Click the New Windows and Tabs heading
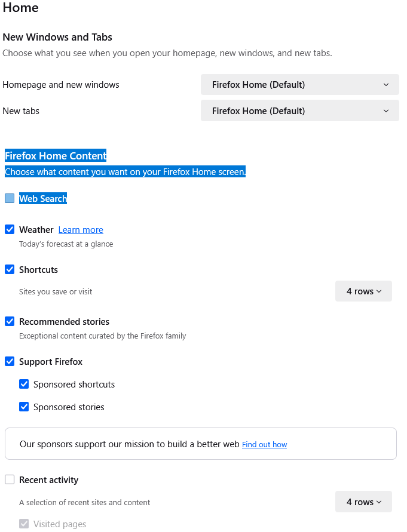 coord(57,37)
